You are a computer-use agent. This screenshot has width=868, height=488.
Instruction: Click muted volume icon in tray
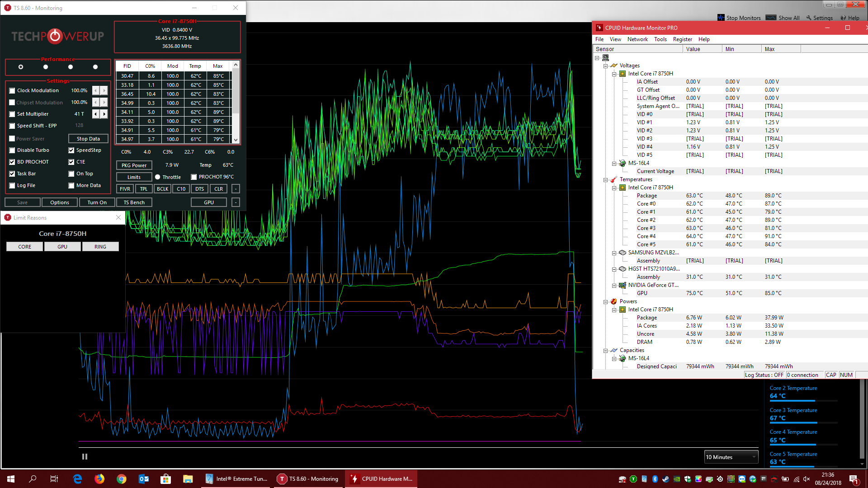(x=807, y=479)
